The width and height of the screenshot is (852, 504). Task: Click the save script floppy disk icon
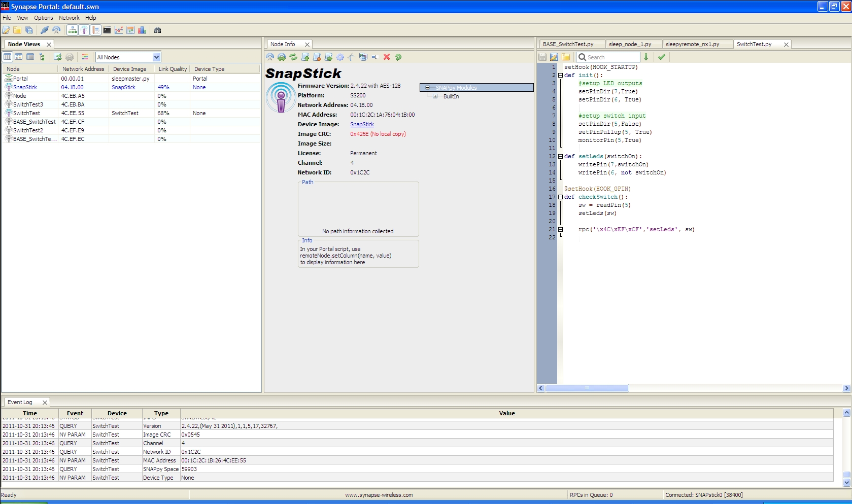point(542,57)
